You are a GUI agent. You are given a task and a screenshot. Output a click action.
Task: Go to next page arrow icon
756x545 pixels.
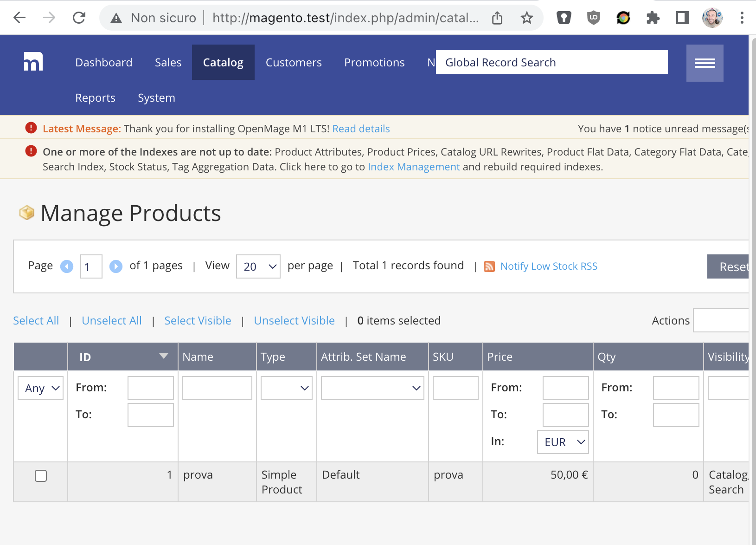pos(116,266)
